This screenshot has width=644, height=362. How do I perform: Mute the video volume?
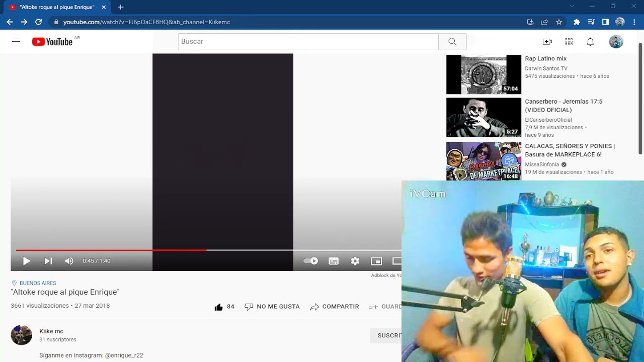pos(69,261)
